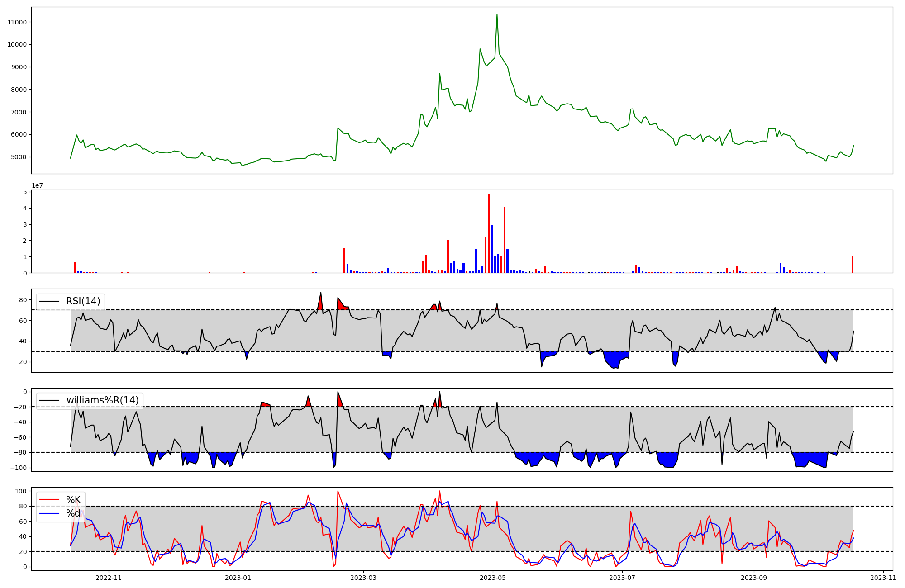Click the %K legend entry
The image size is (905, 588).
[x=73, y=499]
